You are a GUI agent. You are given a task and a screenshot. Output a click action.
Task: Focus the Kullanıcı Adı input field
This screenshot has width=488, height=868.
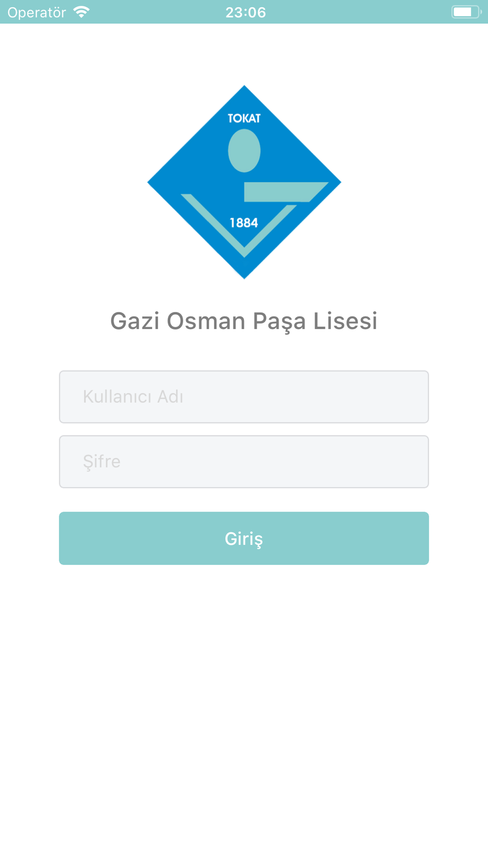[x=244, y=397]
